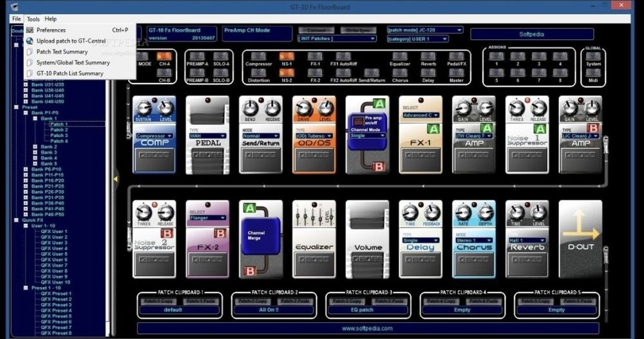Viewport: 644px width, 339px height.
Task: Toggle the NS-2 noise suppressor button
Action: click(287, 73)
